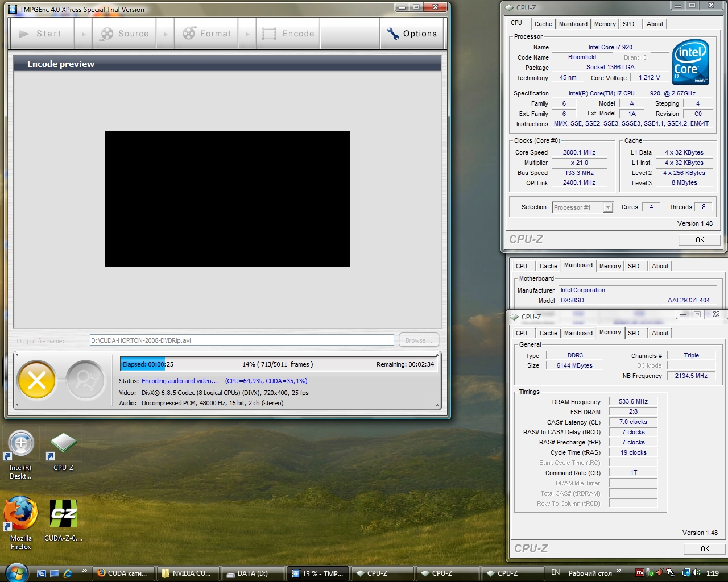The image size is (728, 582).
Task: Open the Рабочий стол taskbar toolbar
Action: (590, 573)
